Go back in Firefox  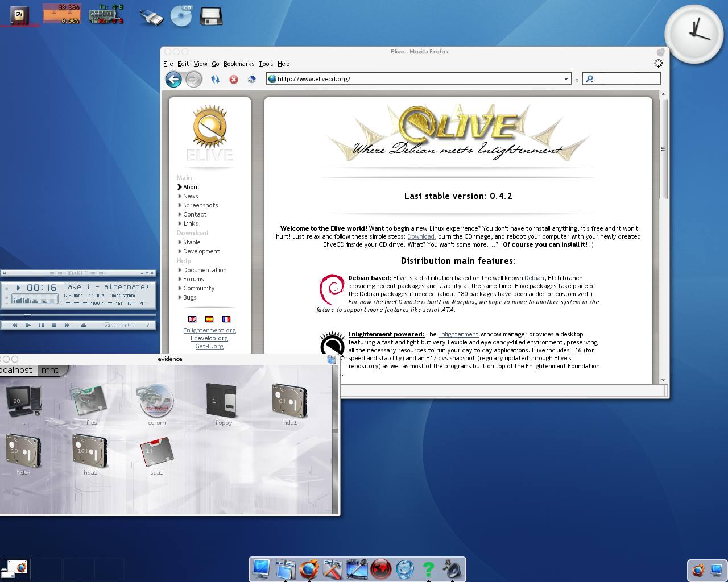click(173, 79)
